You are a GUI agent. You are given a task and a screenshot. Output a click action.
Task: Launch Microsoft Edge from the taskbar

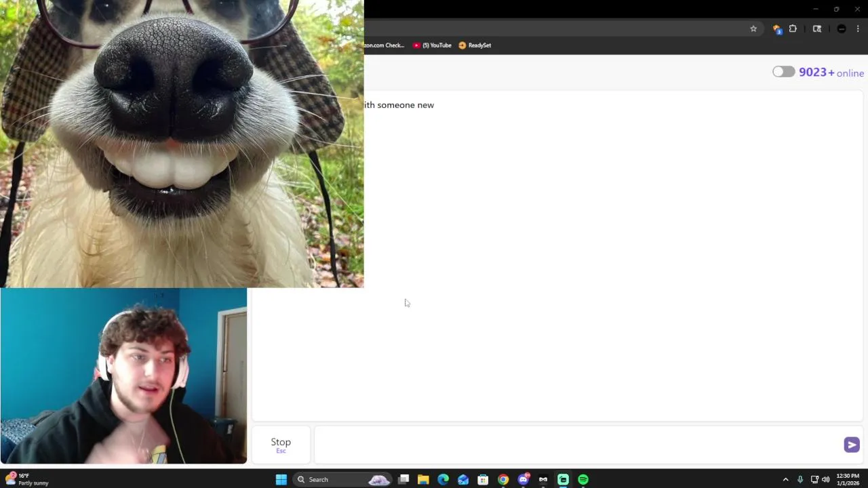click(x=443, y=479)
